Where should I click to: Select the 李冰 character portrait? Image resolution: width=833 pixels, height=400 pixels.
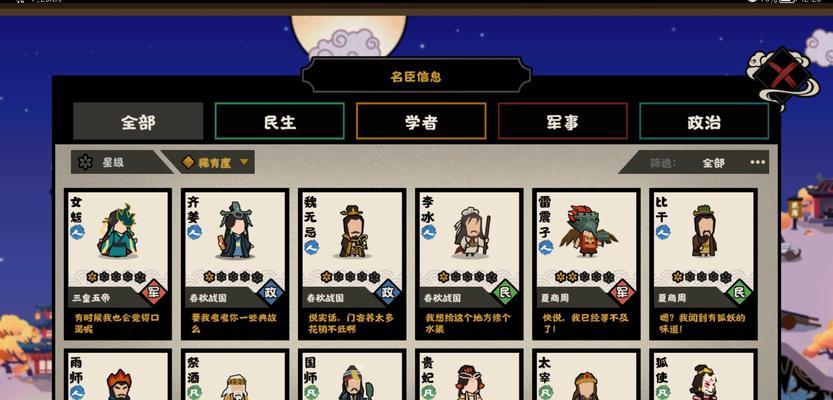pyautogui.click(x=471, y=232)
